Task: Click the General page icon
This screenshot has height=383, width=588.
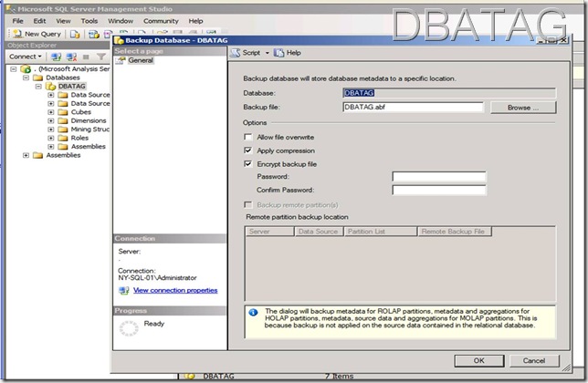Action: pyautogui.click(x=121, y=60)
